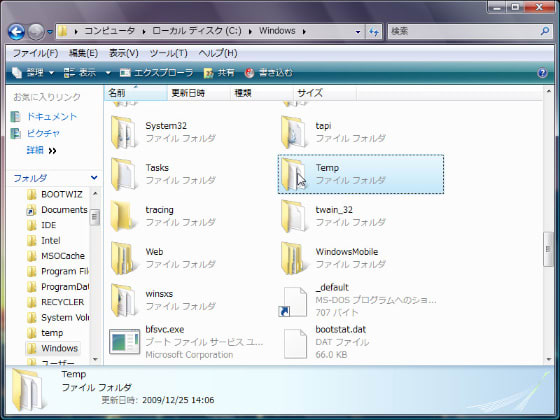Click the 表示 views toolbar button
This screenshot has height=420, width=560.
click(80, 73)
